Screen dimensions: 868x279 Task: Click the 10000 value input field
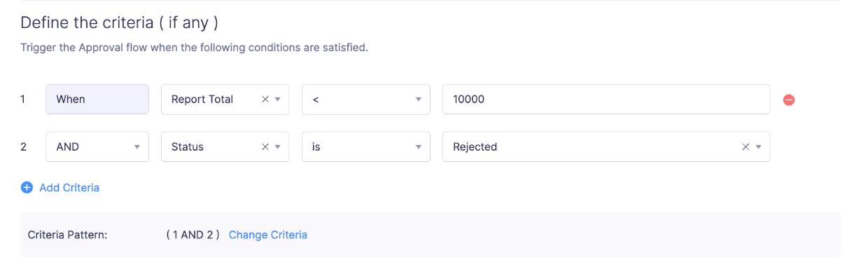(606, 100)
